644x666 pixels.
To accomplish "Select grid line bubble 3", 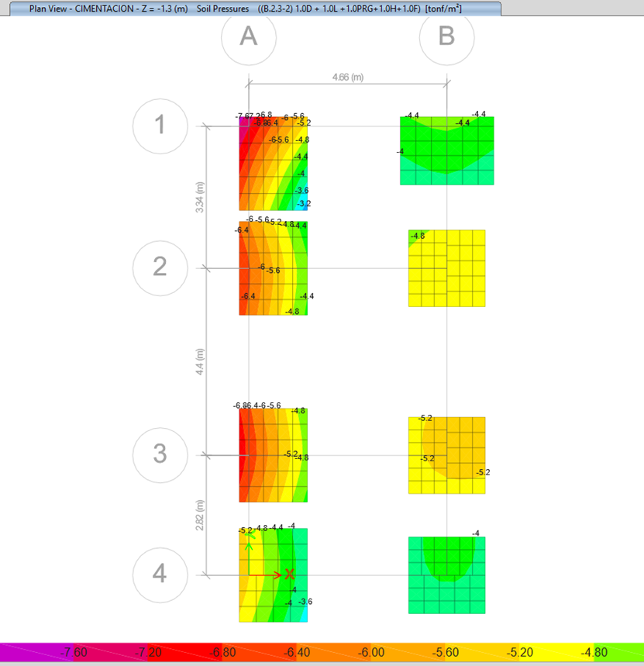I will (x=160, y=454).
